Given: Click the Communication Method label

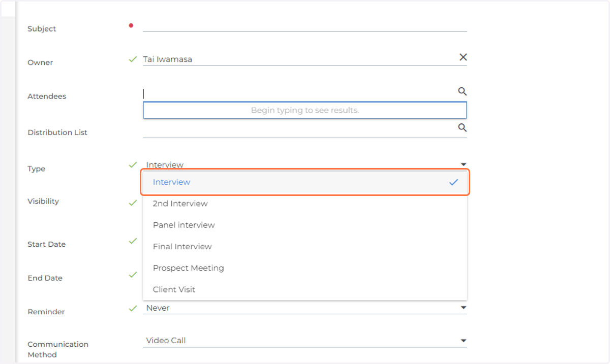Looking at the screenshot, I should tap(58, 349).
